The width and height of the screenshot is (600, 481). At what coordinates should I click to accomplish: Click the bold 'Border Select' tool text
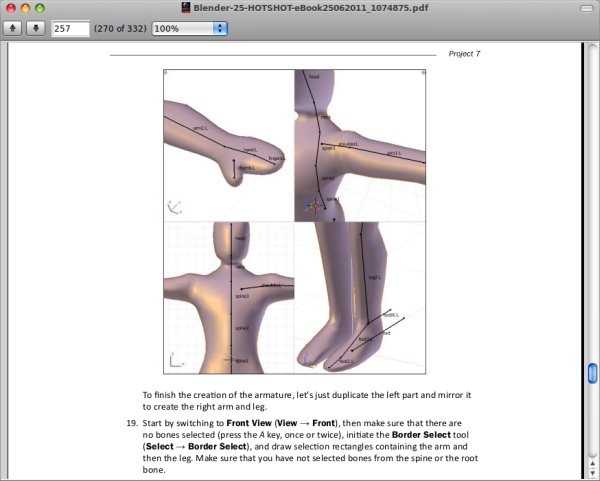(421, 435)
